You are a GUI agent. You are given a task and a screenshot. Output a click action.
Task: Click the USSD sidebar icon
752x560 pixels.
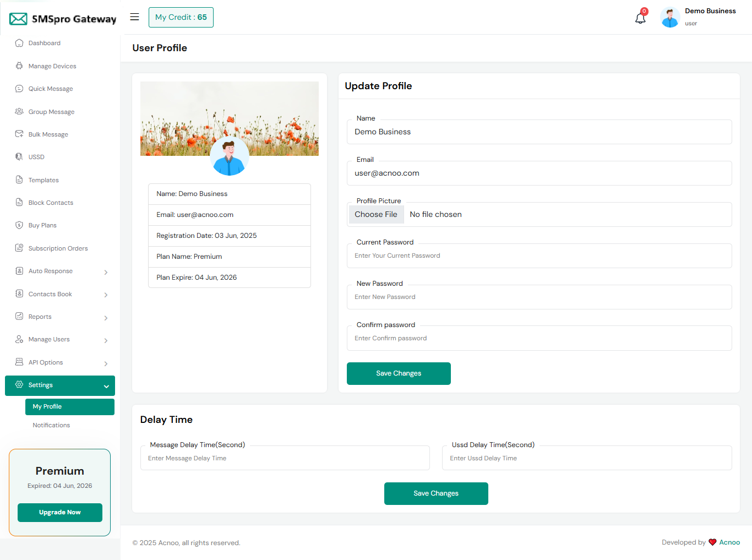pos(19,157)
